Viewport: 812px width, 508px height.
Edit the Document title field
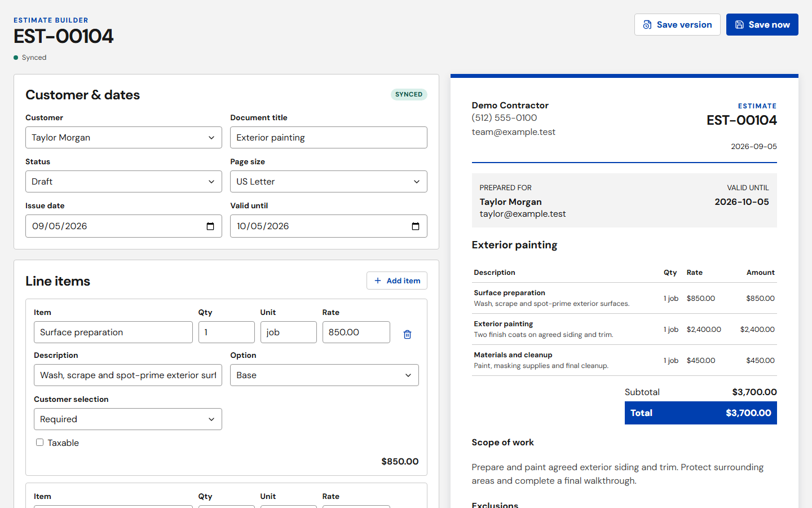click(x=329, y=138)
